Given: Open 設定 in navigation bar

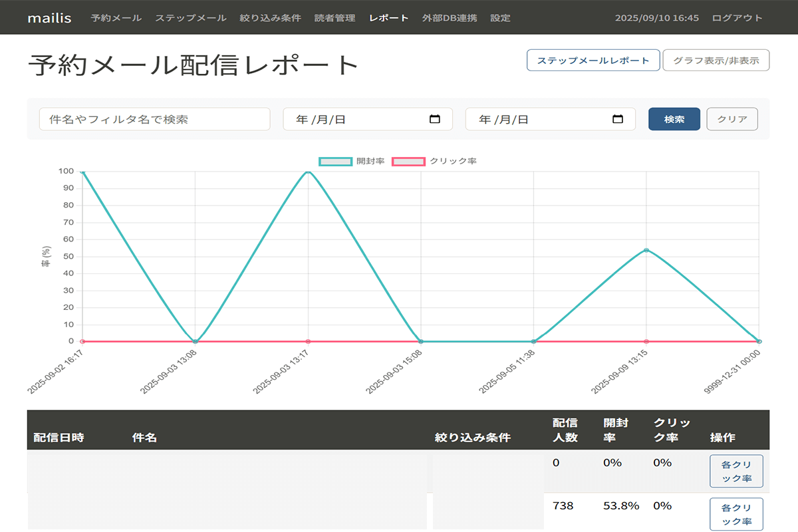Looking at the screenshot, I should [x=500, y=18].
